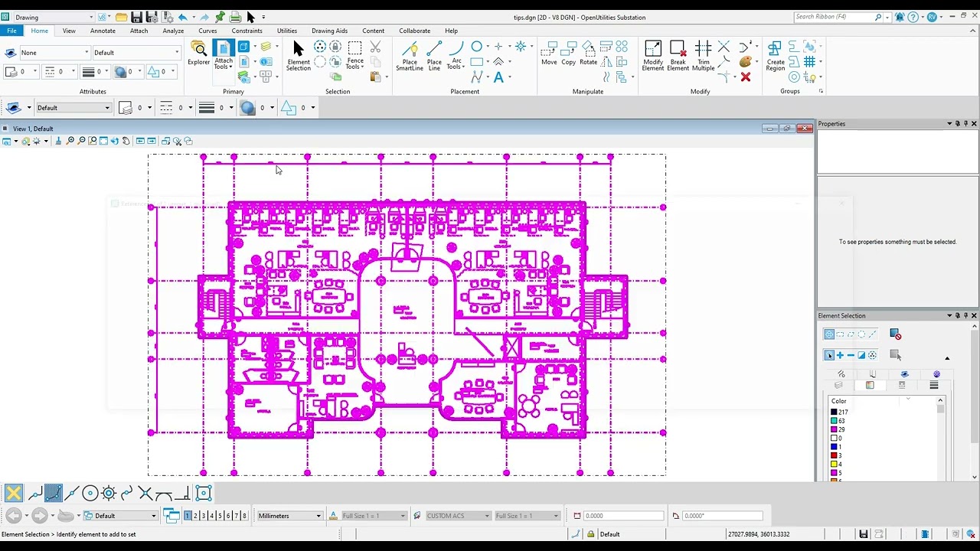The width and height of the screenshot is (980, 551).
Task: Select the Add mode plus icon
Action: click(x=840, y=355)
